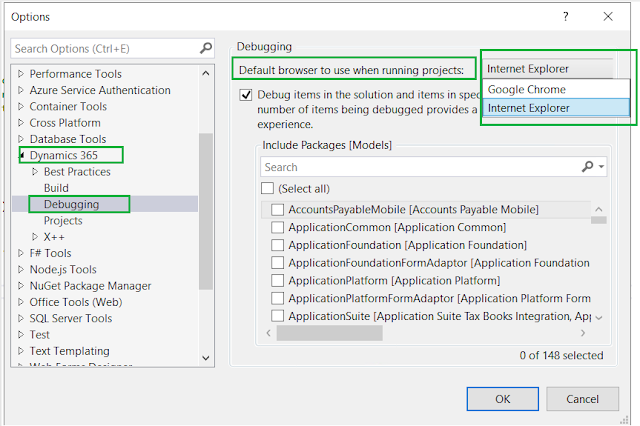Expand the Office Tools (Web) node

(21, 302)
